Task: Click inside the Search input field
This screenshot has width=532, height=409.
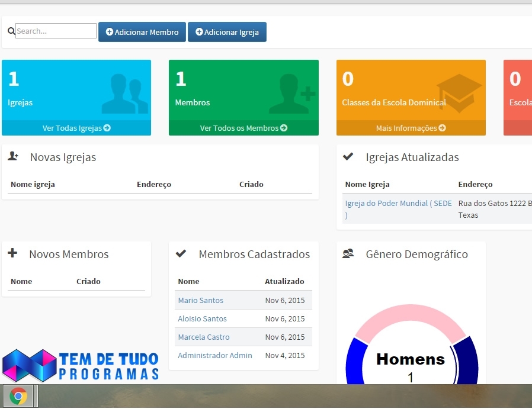Action: coord(55,30)
